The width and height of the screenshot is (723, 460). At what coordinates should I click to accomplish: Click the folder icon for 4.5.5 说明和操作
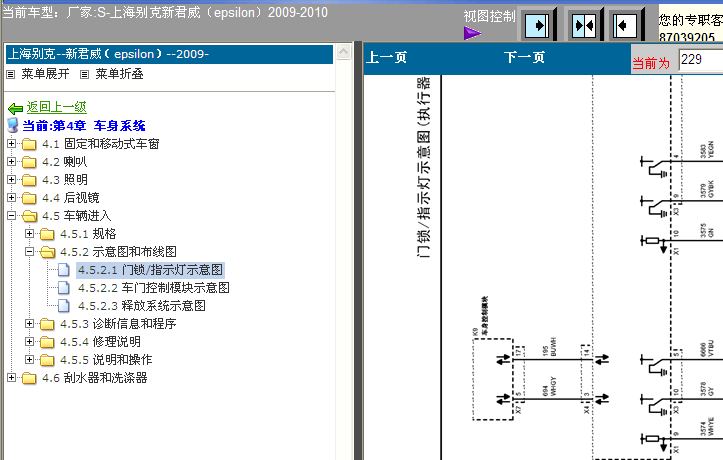[x=47, y=360]
